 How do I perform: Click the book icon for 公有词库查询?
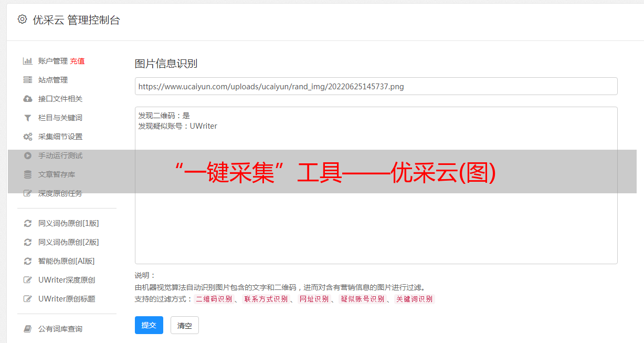point(28,329)
